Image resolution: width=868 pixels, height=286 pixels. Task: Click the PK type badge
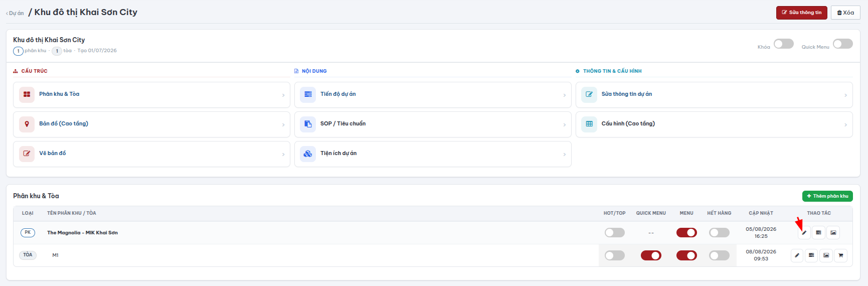tap(28, 232)
